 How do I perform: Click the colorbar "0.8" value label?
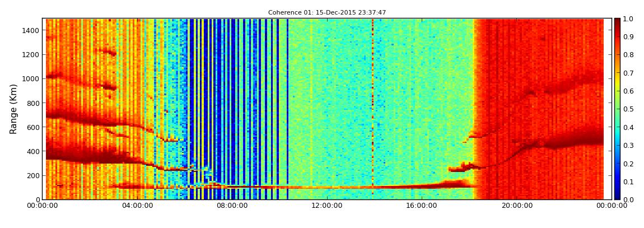[x=629, y=55]
